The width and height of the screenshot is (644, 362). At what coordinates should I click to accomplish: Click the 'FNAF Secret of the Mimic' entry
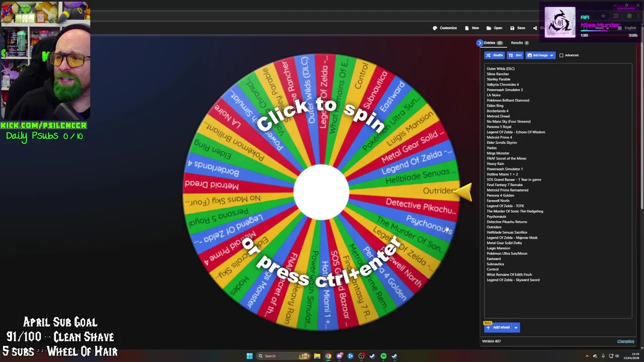coord(507,158)
